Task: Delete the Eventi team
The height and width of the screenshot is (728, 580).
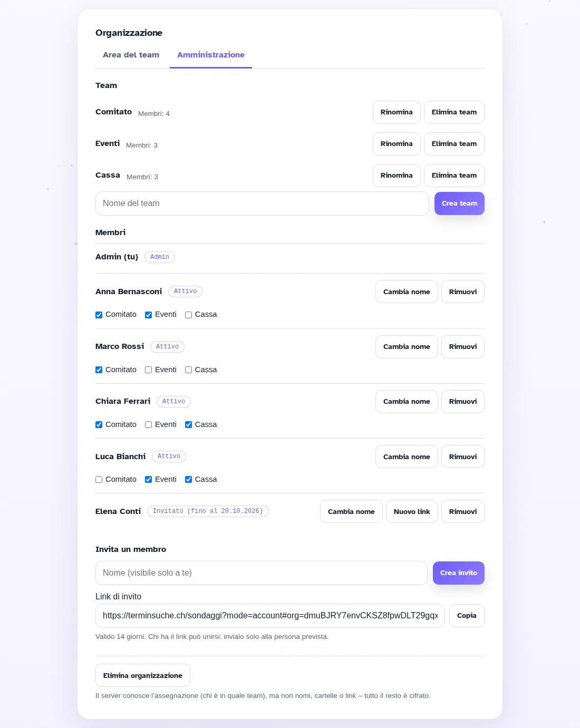Action: coord(454,144)
